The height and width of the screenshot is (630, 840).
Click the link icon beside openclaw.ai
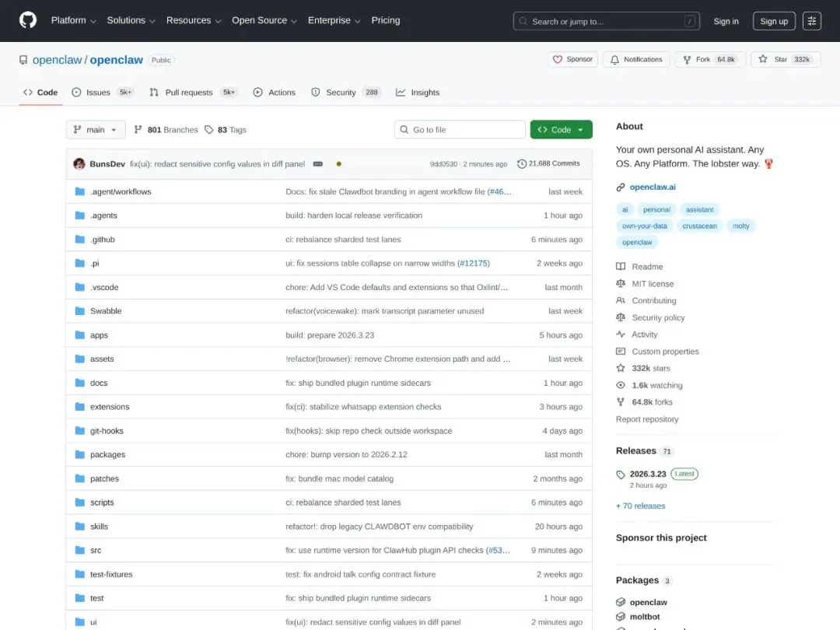pos(621,187)
